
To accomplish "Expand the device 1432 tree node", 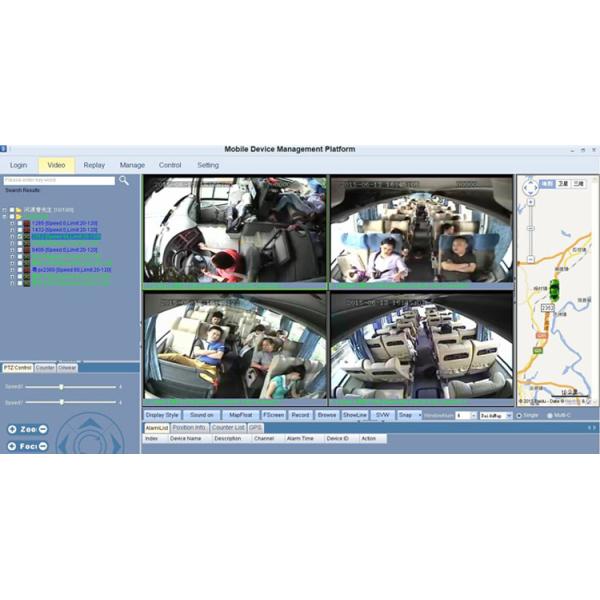I will tap(13, 230).
